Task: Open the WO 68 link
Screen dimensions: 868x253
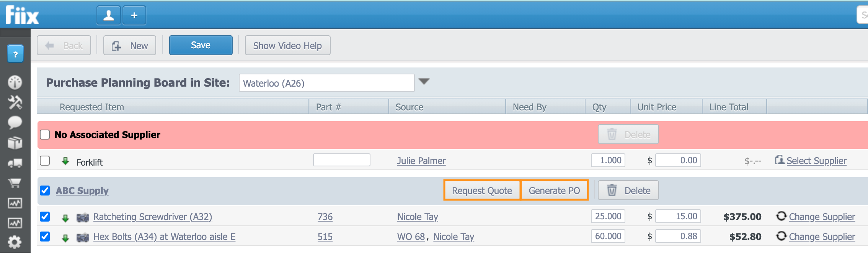Action: pos(411,237)
